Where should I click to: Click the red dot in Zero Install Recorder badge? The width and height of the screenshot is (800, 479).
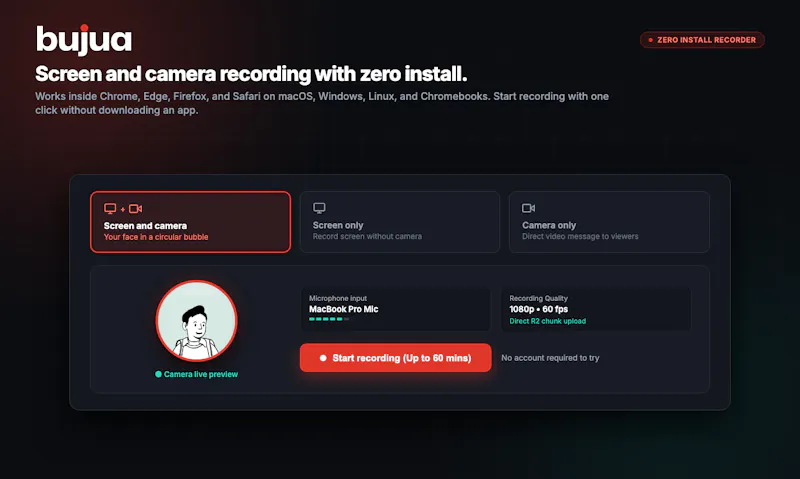(651, 40)
